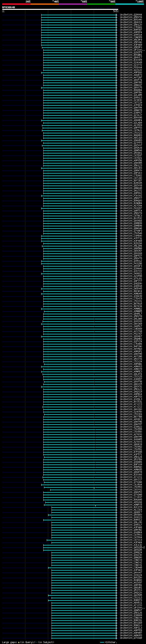Click the red ~20% identity legend bar
The width and height of the screenshot is (146, 644).
16,4
